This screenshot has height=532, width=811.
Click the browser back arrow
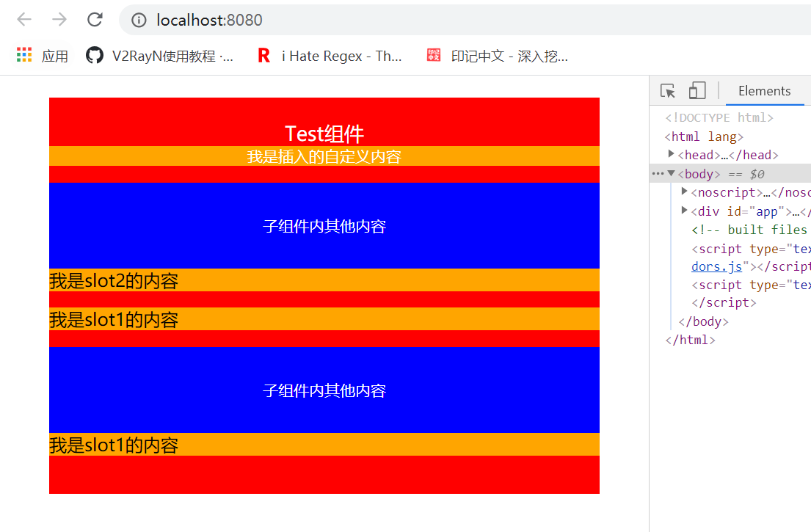(24, 20)
